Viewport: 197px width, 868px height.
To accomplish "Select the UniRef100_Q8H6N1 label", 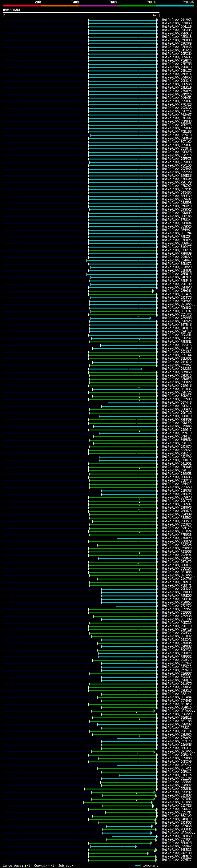I will point(176,291).
